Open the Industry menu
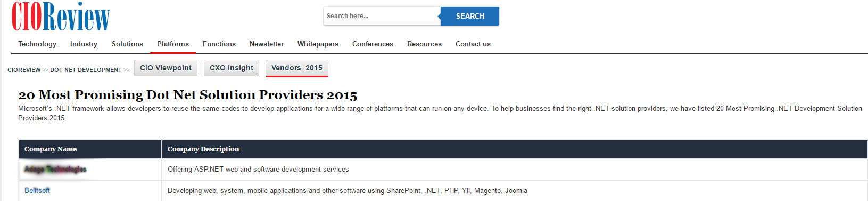 (x=84, y=44)
